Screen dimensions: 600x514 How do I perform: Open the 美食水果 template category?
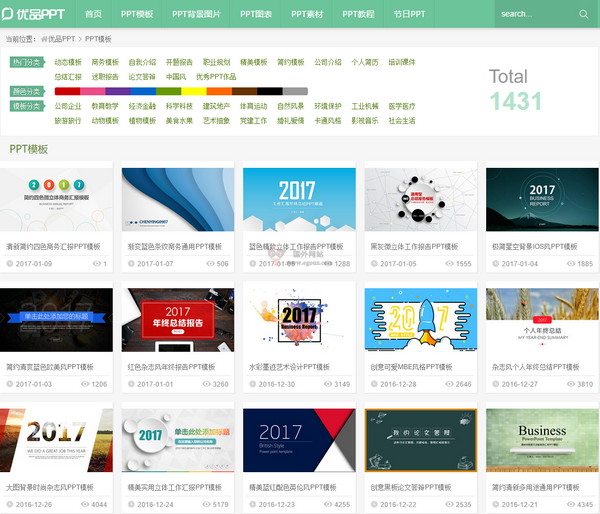pos(179,121)
